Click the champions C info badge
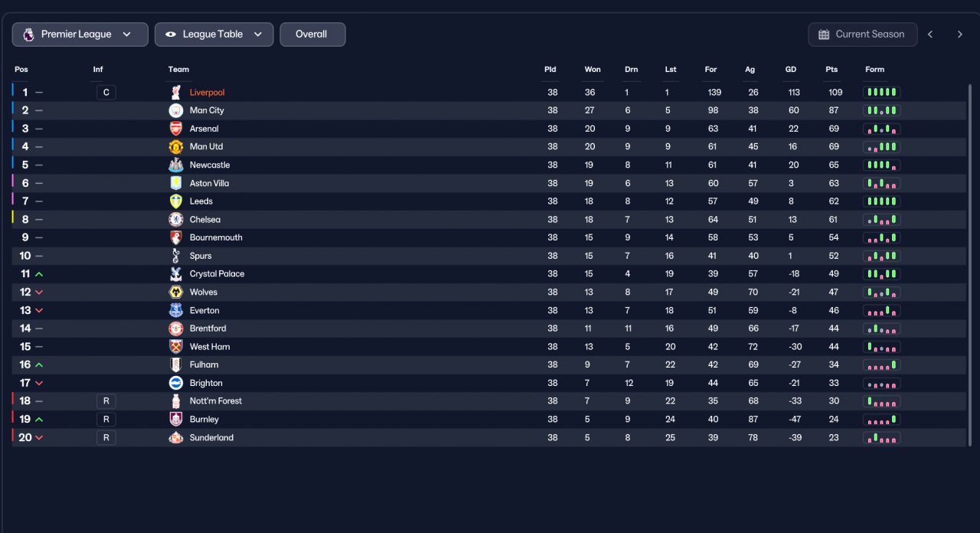Screen dimensions: 980x533 click(x=106, y=93)
